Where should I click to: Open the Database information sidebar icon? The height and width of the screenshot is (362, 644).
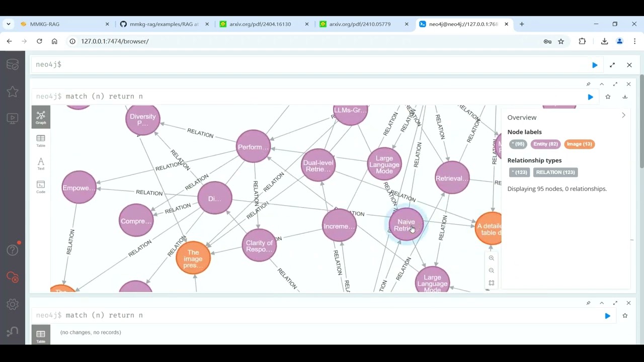coord(13,65)
